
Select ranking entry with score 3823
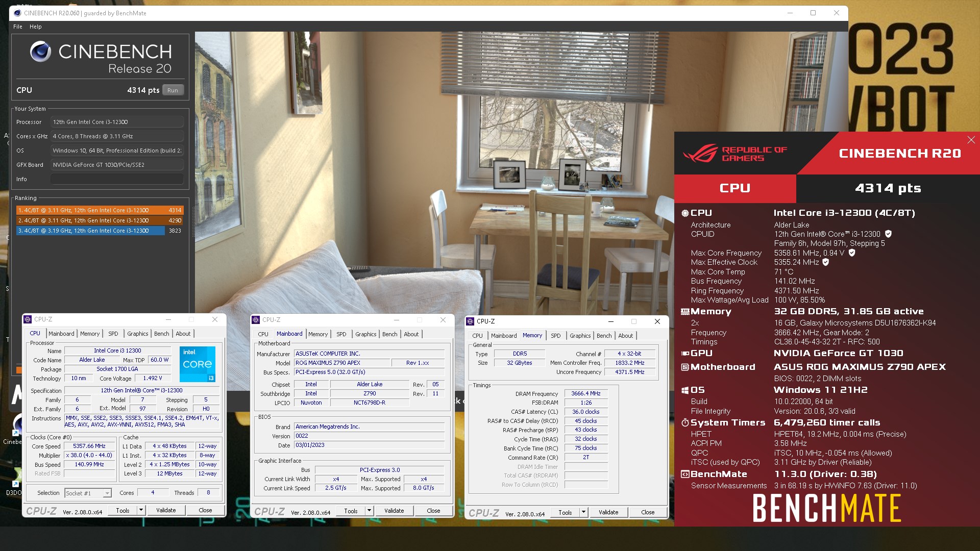(x=100, y=231)
